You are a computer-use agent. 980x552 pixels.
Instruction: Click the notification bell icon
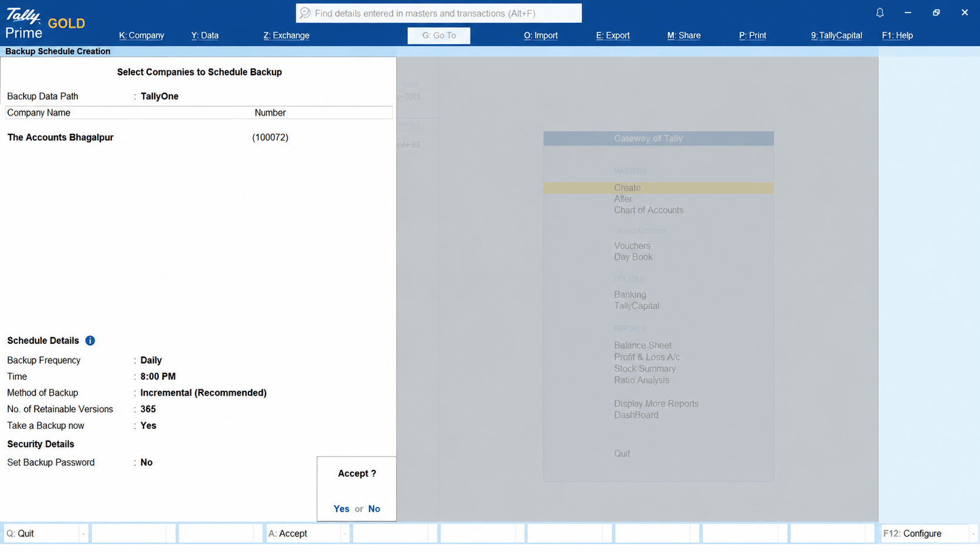pyautogui.click(x=880, y=12)
